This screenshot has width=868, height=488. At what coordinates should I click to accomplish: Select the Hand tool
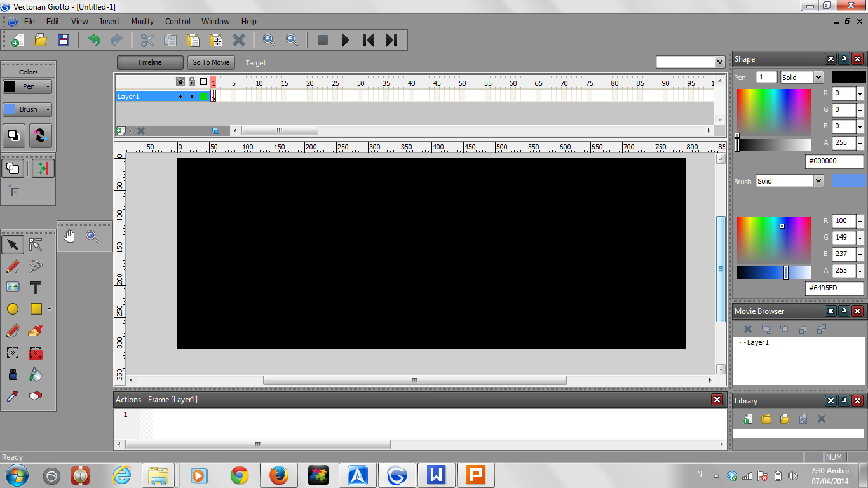point(69,236)
